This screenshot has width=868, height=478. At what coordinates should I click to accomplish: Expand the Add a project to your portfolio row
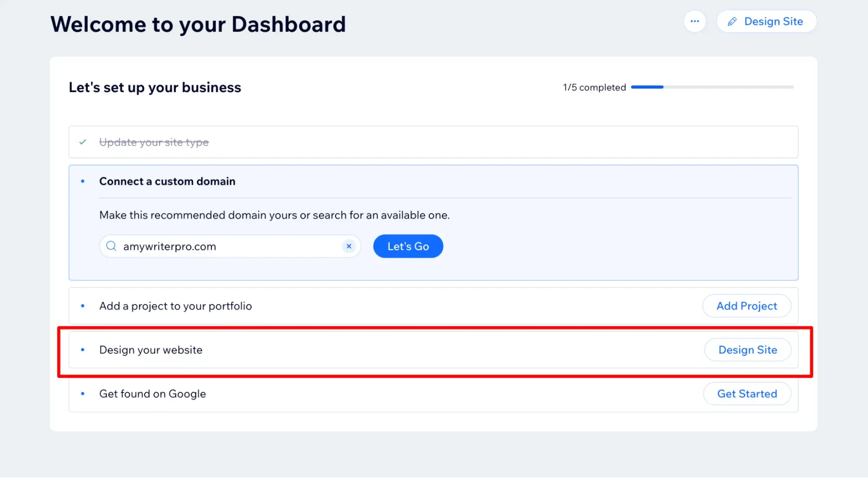175,306
